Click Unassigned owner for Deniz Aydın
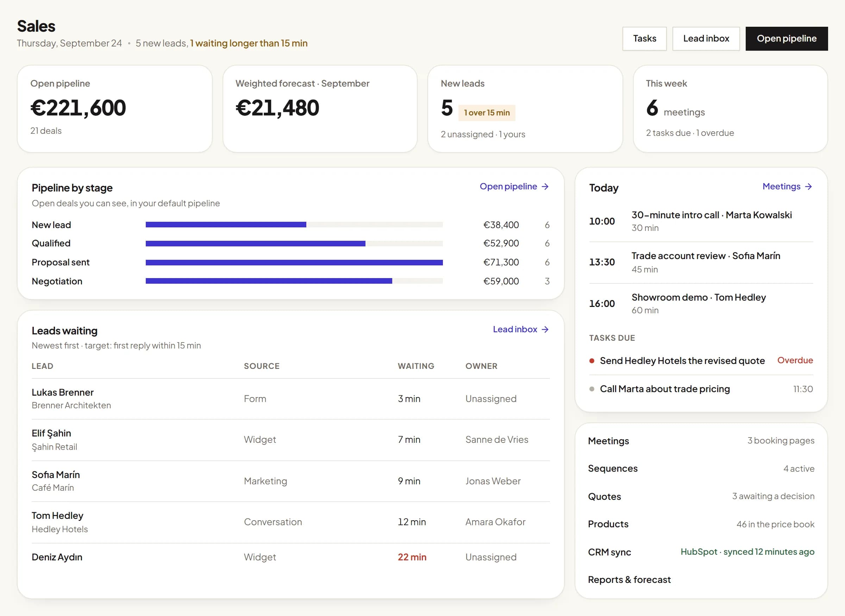Screen dimensions: 845x616 click(x=490, y=557)
